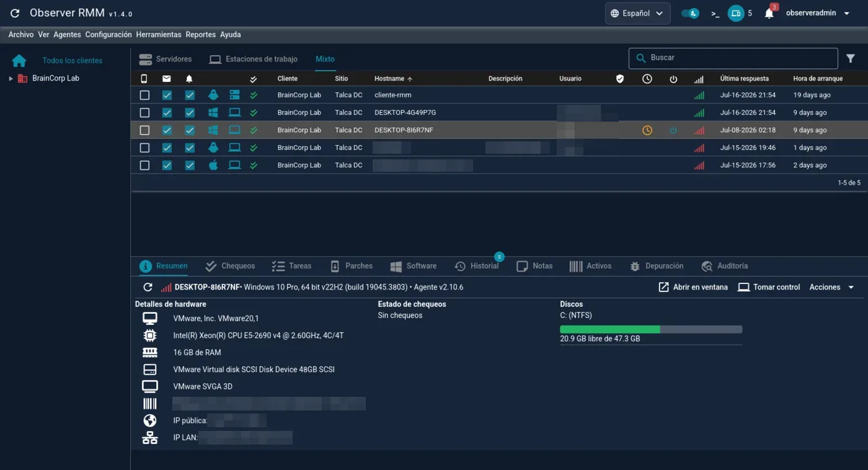Image resolution: width=868 pixels, height=470 pixels.
Task: Open the Historial tab
Action: [x=477, y=266]
